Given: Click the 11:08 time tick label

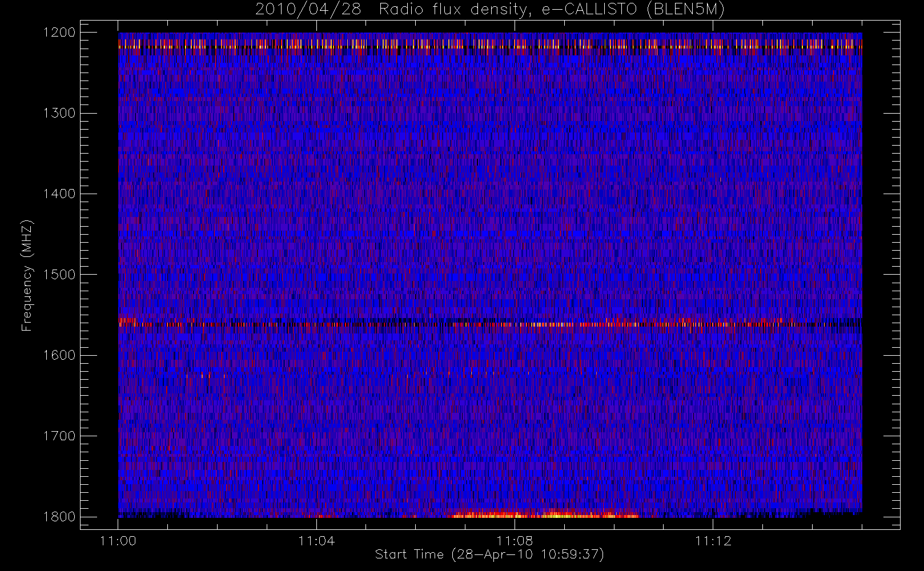Looking at the screenshot, I should (x=515, y=541).
